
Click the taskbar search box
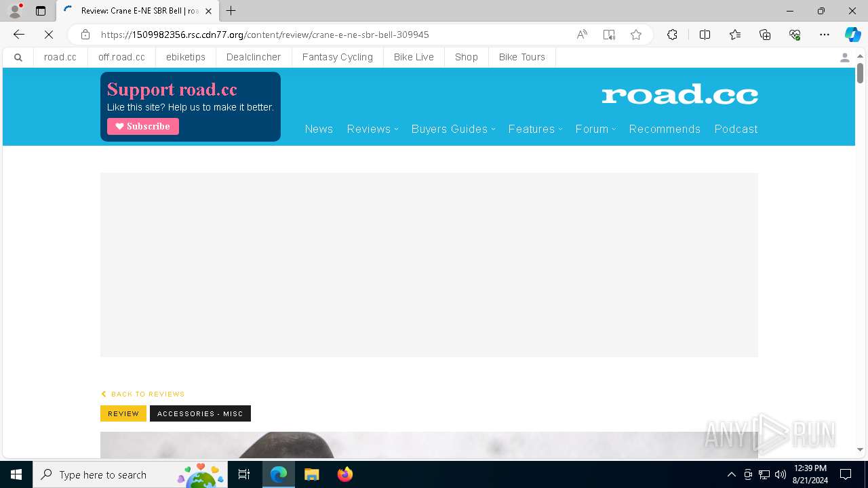pos(131,474)
